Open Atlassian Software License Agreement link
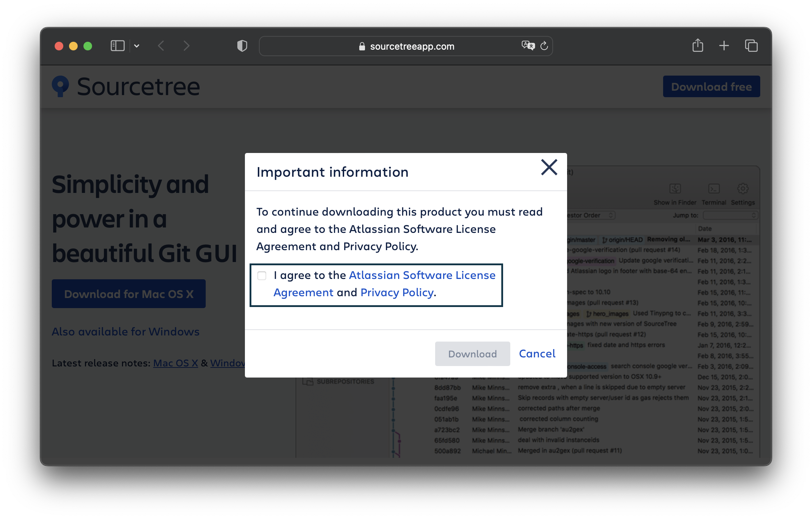 click(x=422, y=275)
